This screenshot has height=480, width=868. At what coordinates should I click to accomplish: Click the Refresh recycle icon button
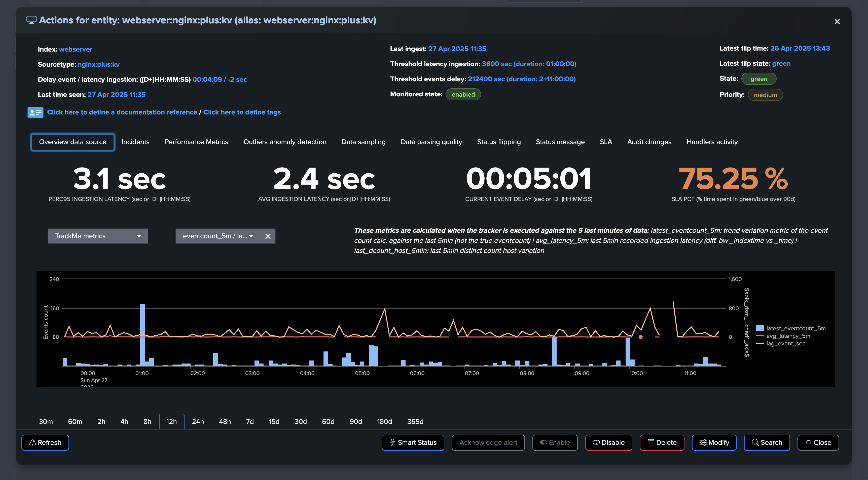[45, 442]
